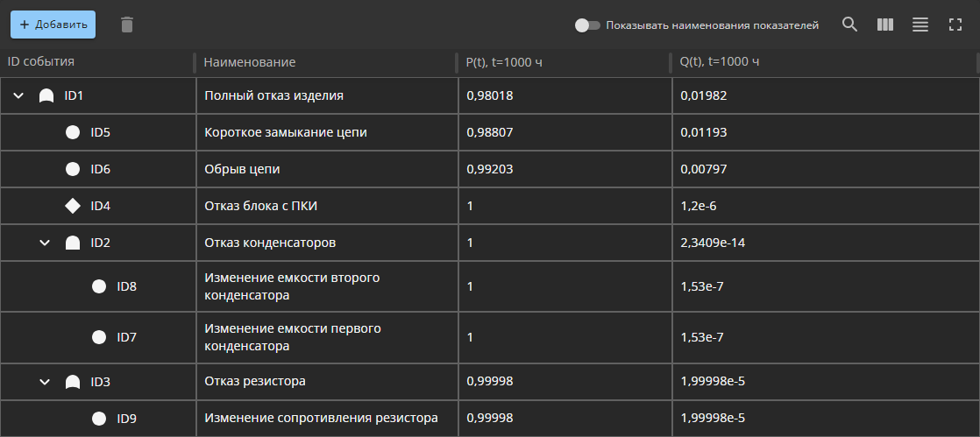Click the Q(t) value in ID9 row
Screen dimensions: 980x437
click(713, 419)
